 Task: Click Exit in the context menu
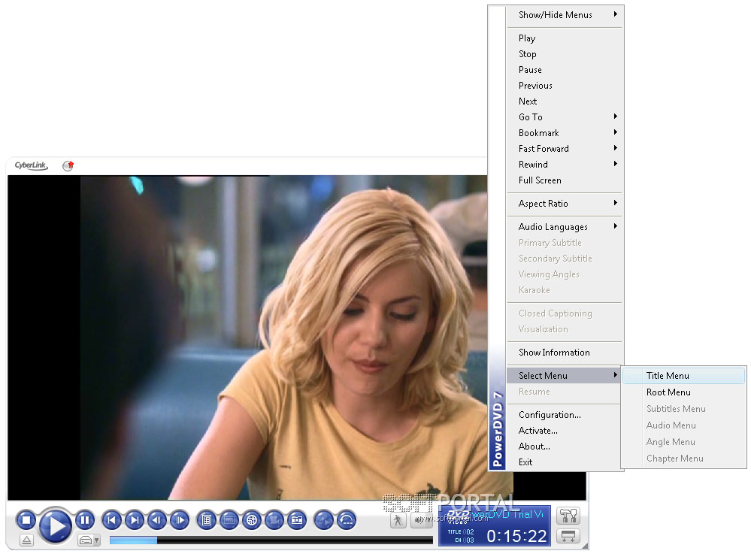coord(565,462)
